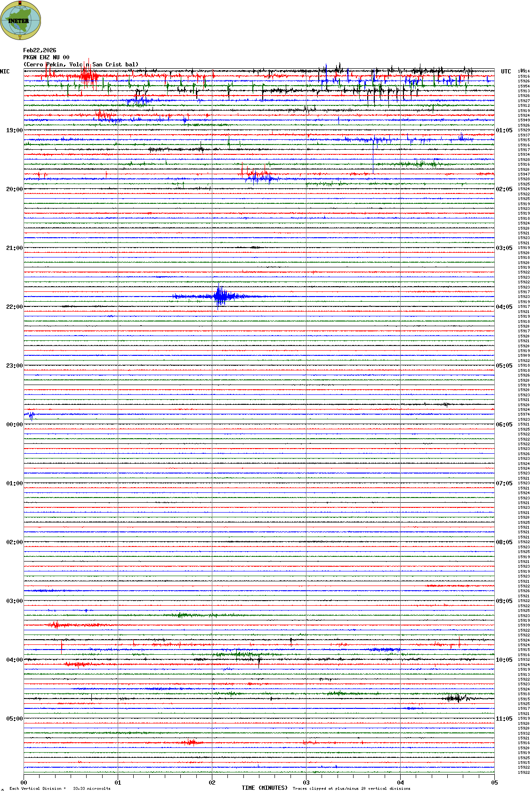The width and height of the screenshot is (532, 795).
Task: Click the Cerro Pekin volcano name caption
Action: click(81, 64)
